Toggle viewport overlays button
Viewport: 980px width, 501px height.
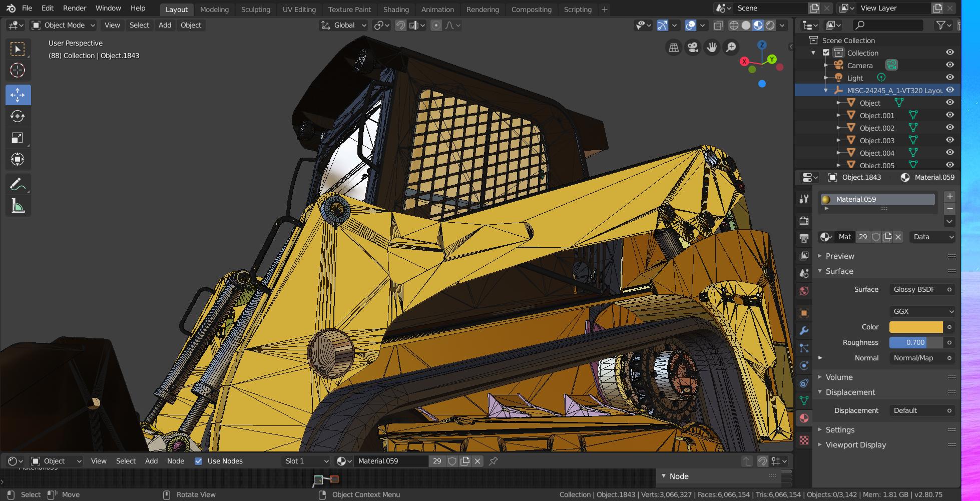coord(690,25)
